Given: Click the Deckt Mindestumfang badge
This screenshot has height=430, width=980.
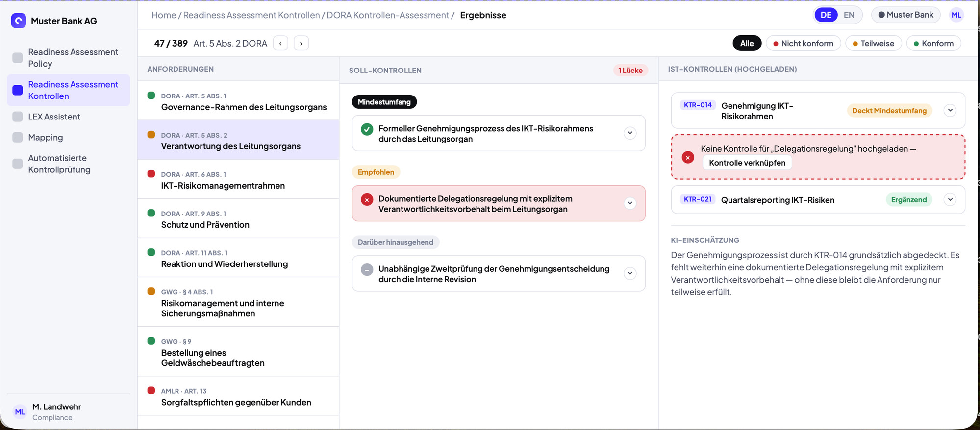Looking at the screenshot, I should click(x=889, y=111).
